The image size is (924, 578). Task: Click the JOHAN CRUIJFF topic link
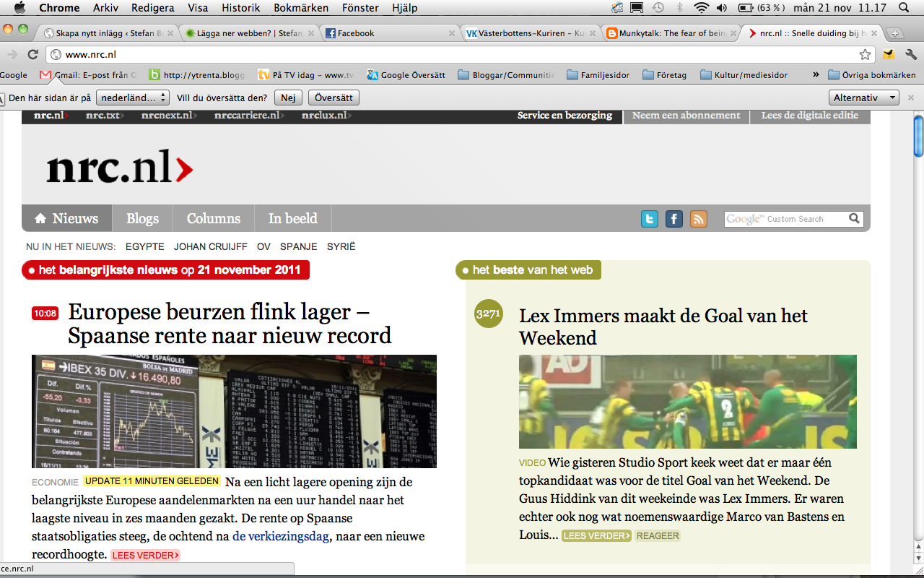[210, 246]
